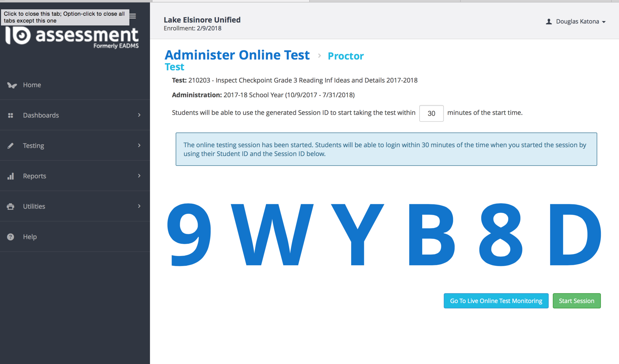Click the Administer Online Test breadcrumb
619x364 pixels.
coord(237,55)
